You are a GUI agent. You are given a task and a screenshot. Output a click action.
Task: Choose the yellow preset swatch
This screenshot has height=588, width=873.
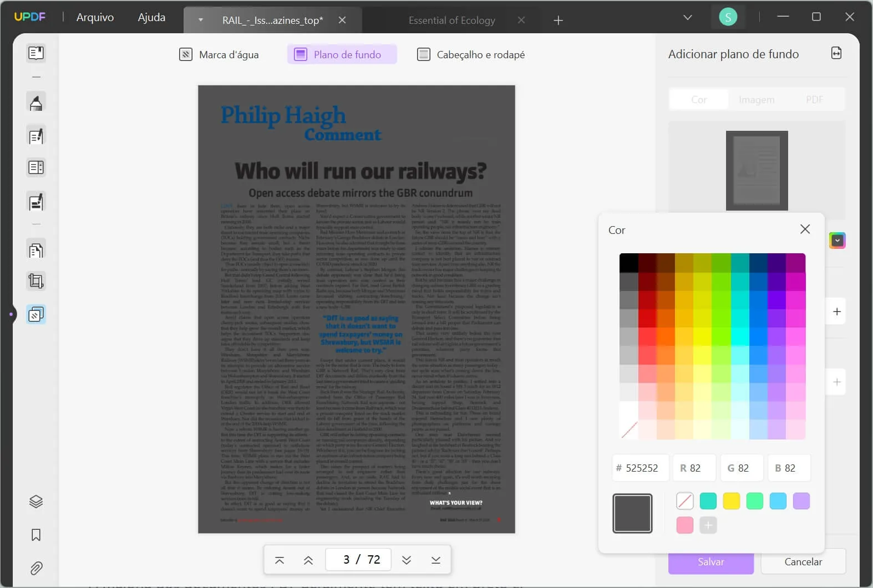point(732,501)
